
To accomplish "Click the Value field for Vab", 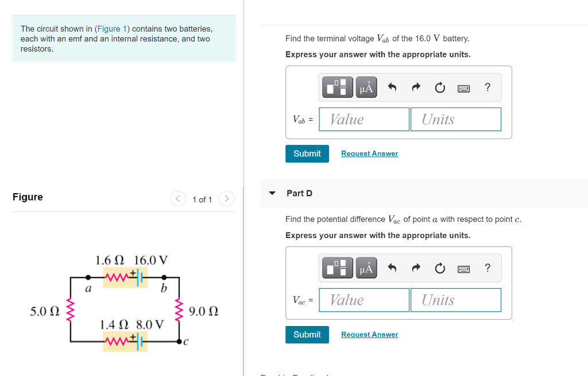I will point(363,119).
